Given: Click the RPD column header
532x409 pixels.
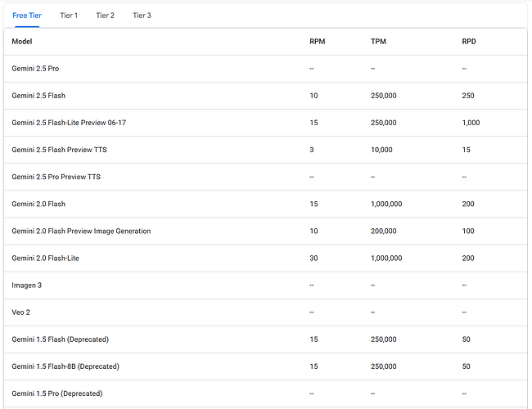Looking at the screenshot, I should (x=469, y=41).
